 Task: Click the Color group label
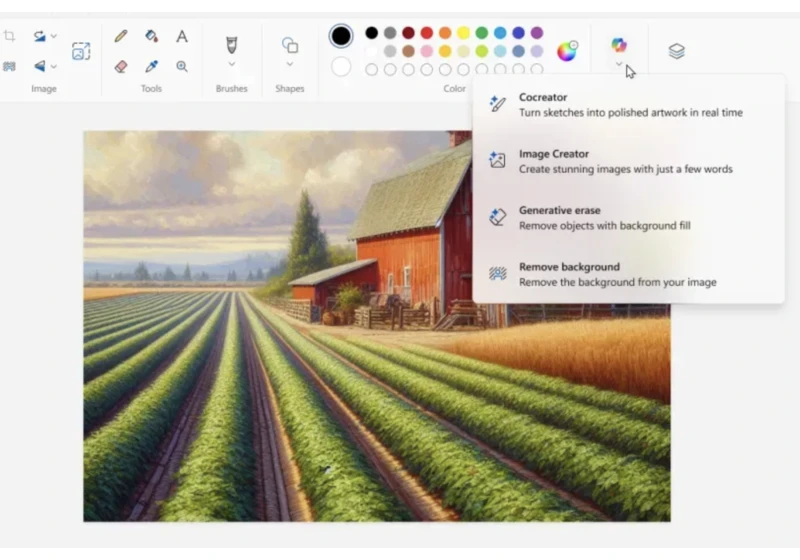point(454,89)
